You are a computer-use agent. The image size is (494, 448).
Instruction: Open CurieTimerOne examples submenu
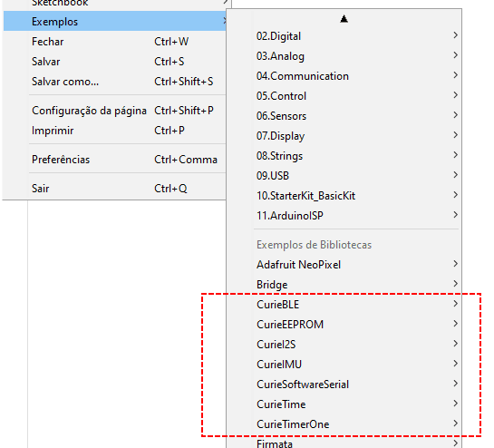pyautogui.click(x=344, y=424)
